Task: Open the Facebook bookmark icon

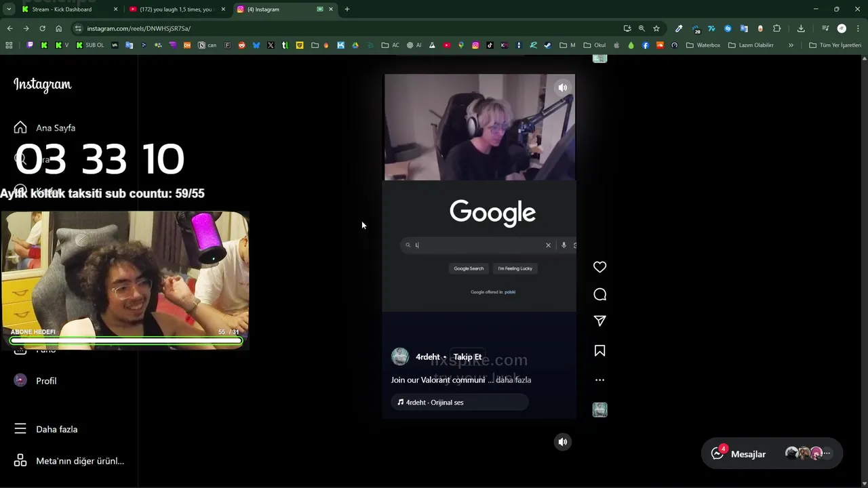Action: pyautogui.click(x=646, y=45)
